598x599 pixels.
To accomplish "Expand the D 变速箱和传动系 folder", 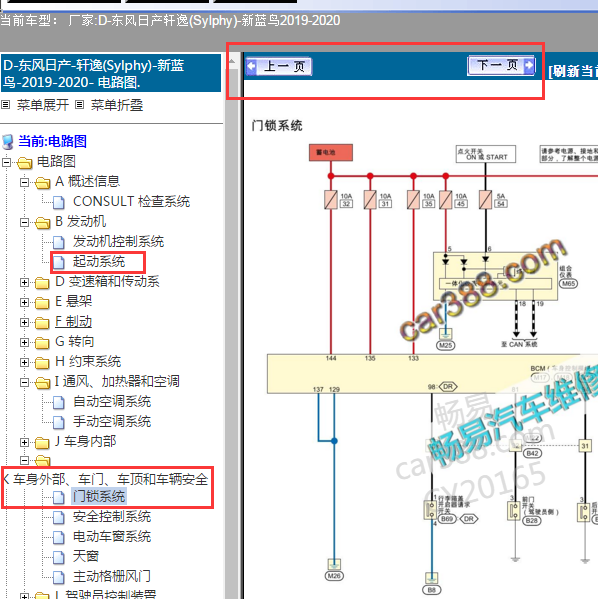I will tap(24, 282).
